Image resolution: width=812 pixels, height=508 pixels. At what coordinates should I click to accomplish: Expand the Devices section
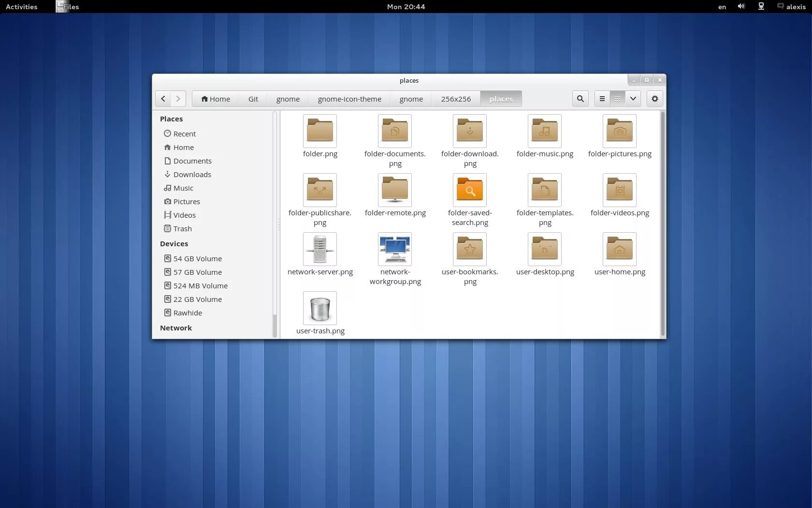point(174,244)
